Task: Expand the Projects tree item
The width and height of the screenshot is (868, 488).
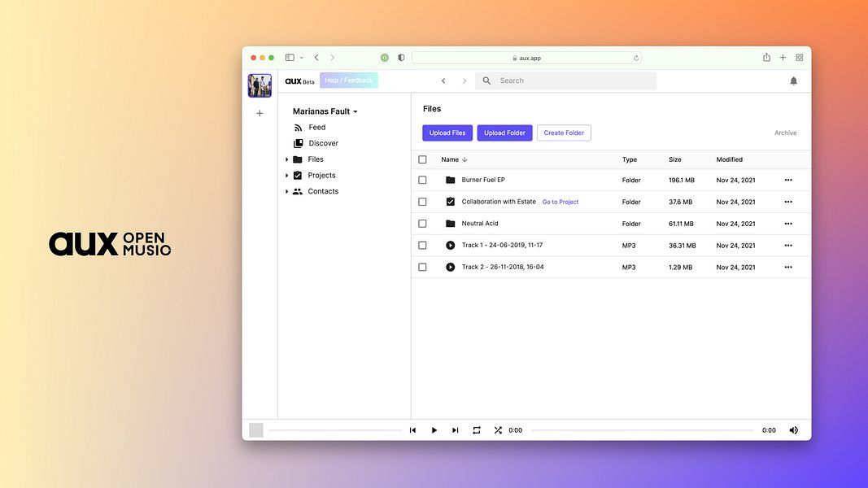Action: (x=286, y=176)
